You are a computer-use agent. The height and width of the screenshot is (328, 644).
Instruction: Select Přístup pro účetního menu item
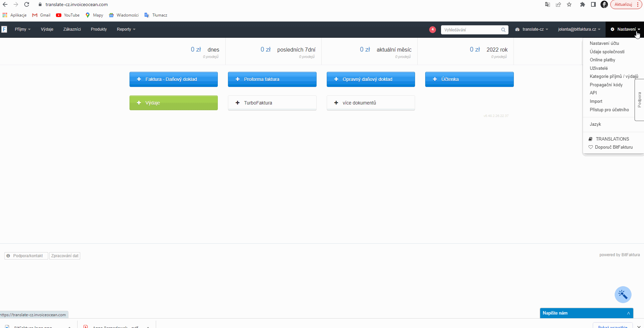(609, 110)
